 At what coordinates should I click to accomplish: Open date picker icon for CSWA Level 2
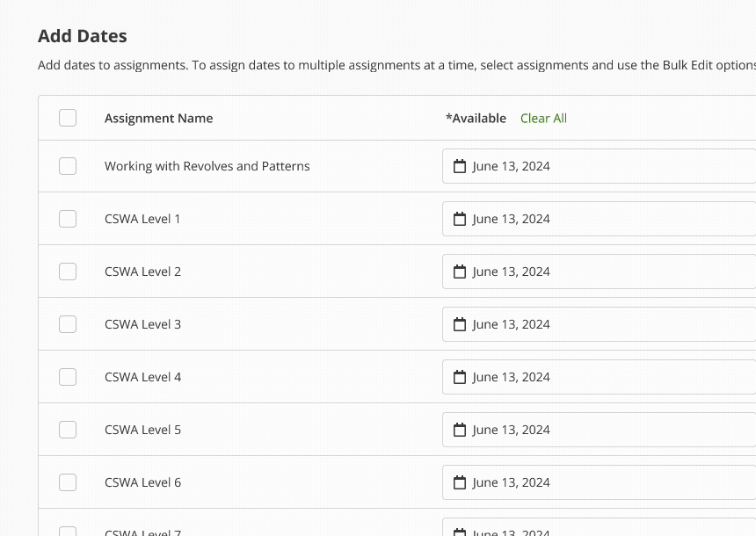pyautogui.click(x=460, y=272)
